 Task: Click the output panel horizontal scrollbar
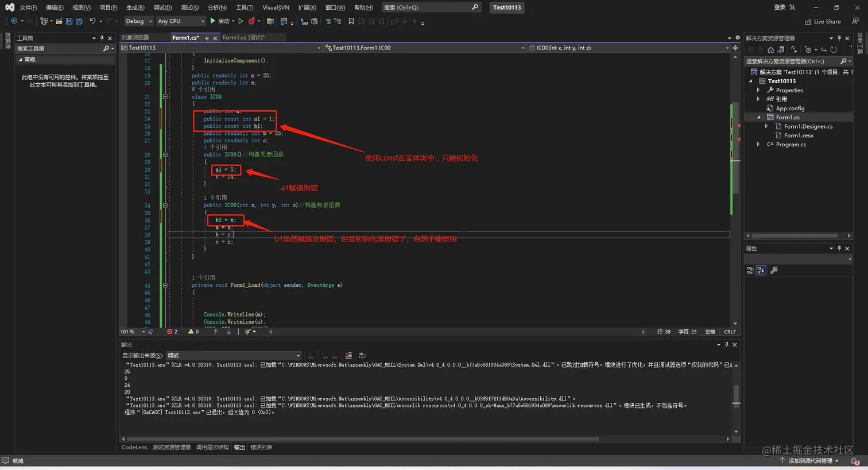[362, 439]
